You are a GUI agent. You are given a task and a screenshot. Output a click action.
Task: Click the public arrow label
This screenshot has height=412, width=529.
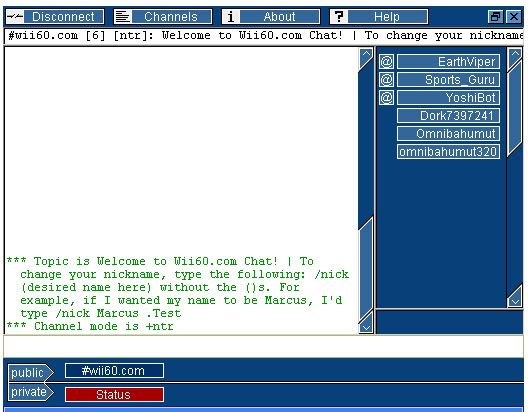point(31,373)
